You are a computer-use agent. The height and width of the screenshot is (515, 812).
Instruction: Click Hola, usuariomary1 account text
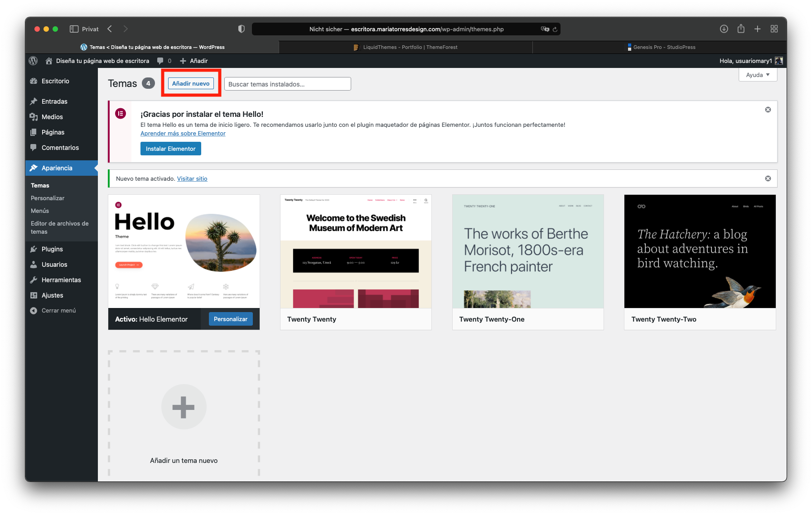pos(745,61)
